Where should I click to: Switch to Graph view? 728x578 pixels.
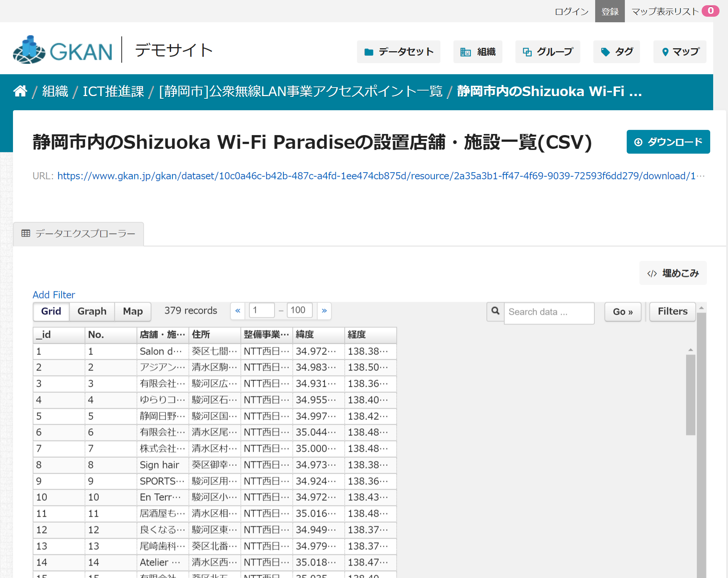[92, 311]
